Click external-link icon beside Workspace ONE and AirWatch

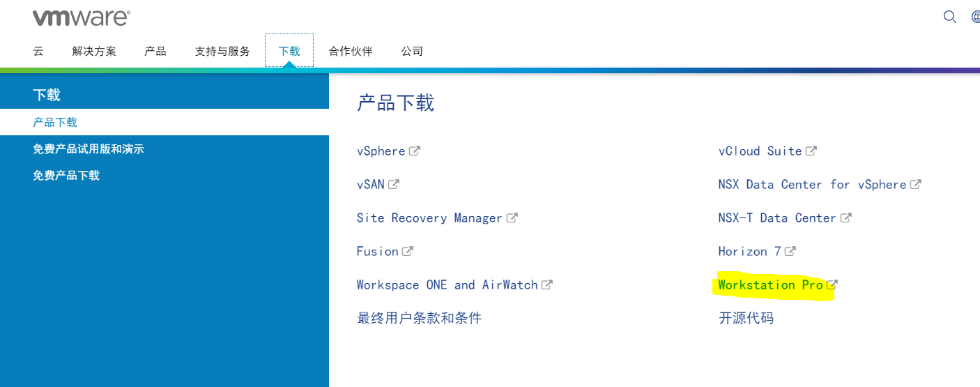(547, 284)
